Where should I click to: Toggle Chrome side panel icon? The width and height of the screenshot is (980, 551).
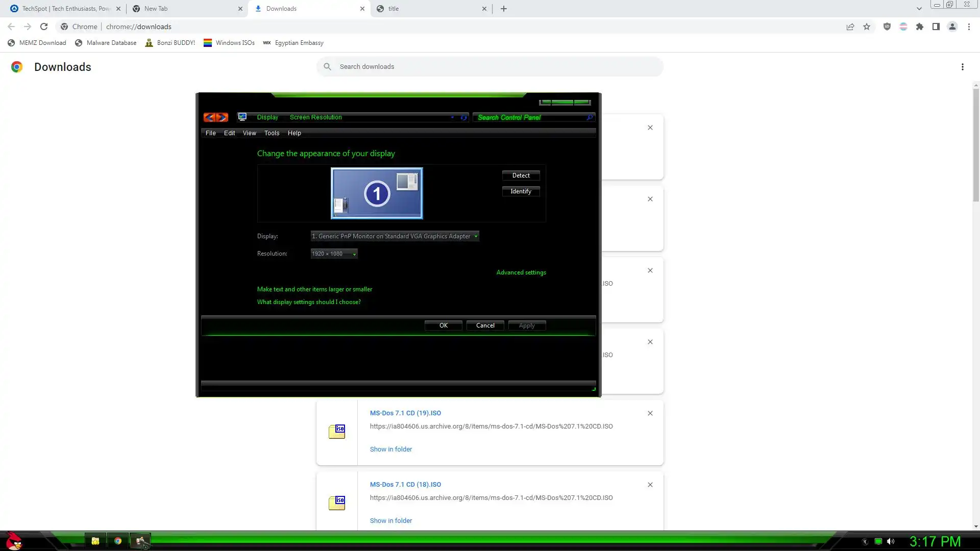(936, 27)
